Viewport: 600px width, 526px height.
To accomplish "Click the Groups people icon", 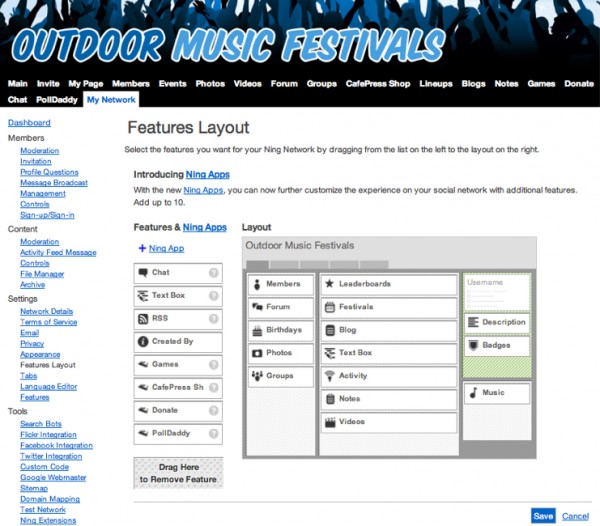I will (x=257, y=376).
